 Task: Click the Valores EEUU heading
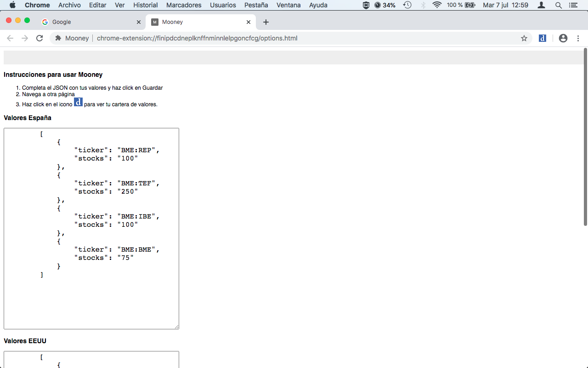[x=25, y=341]
